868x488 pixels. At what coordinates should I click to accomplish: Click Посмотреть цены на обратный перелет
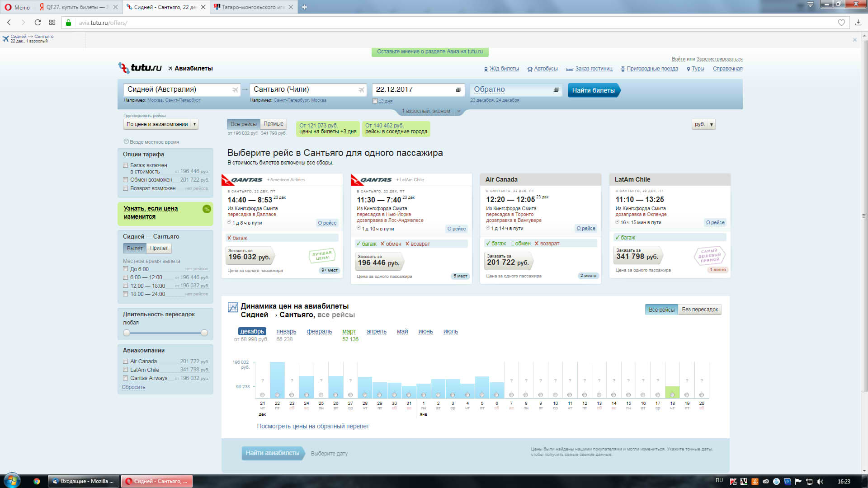click(313, 427)
